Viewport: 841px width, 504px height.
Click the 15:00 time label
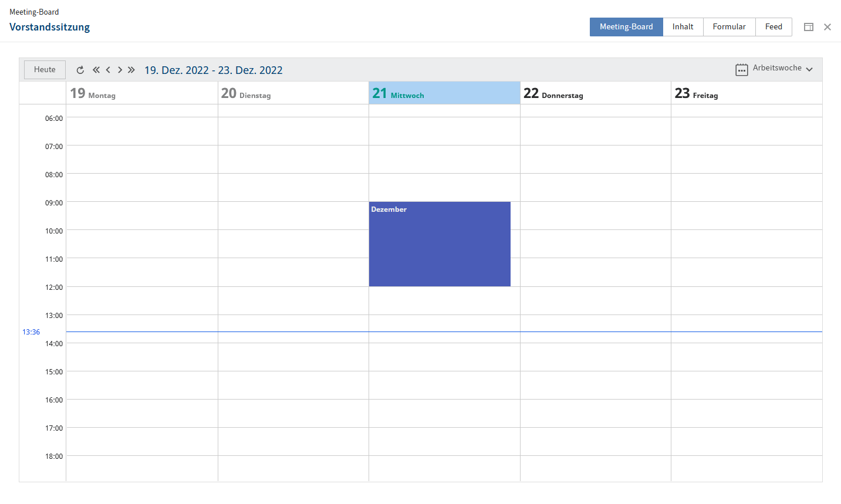[x=54, y=372]
